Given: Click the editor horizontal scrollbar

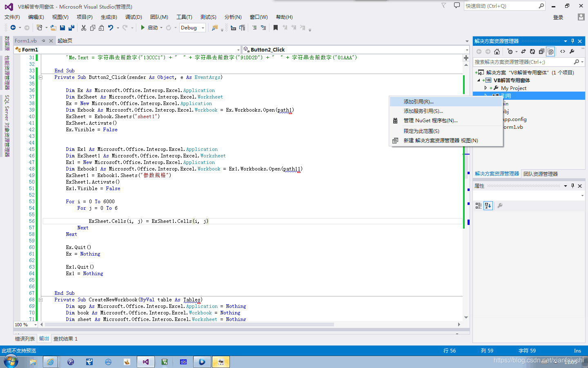Looking at the screenshot, I should point(189,324).
